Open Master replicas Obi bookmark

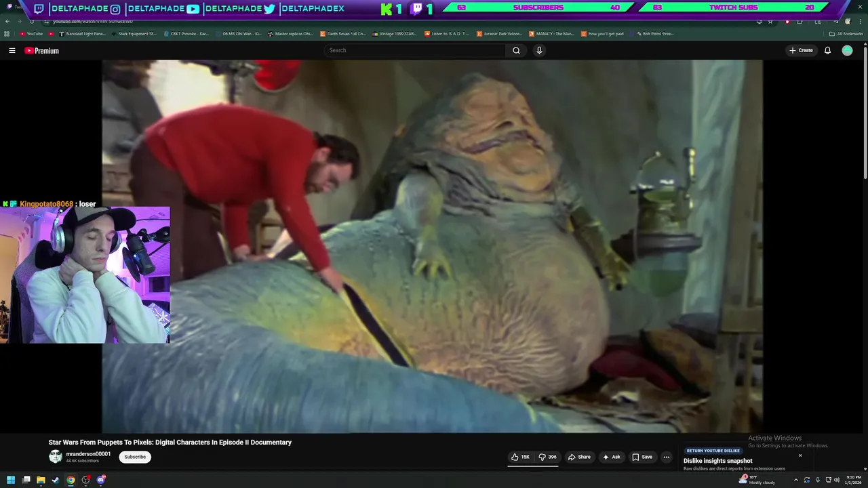tap(291, 34)
